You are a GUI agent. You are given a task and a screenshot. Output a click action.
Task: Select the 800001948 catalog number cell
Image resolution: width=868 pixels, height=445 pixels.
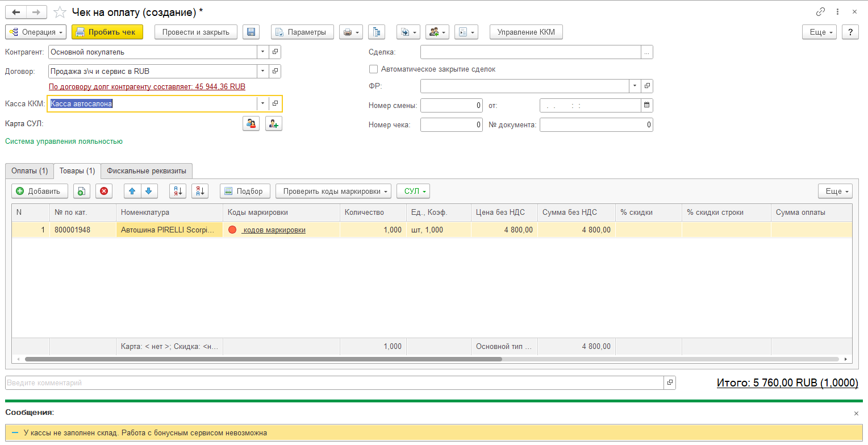point(83,230)
